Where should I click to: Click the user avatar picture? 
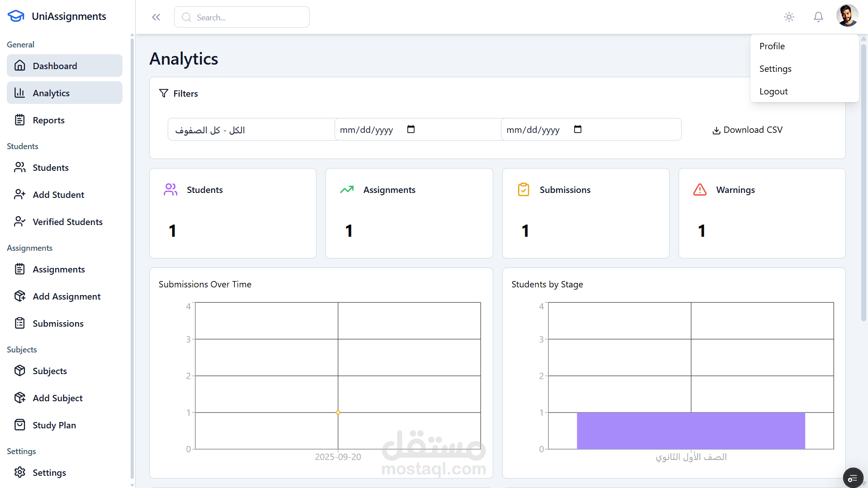(847, 16)
